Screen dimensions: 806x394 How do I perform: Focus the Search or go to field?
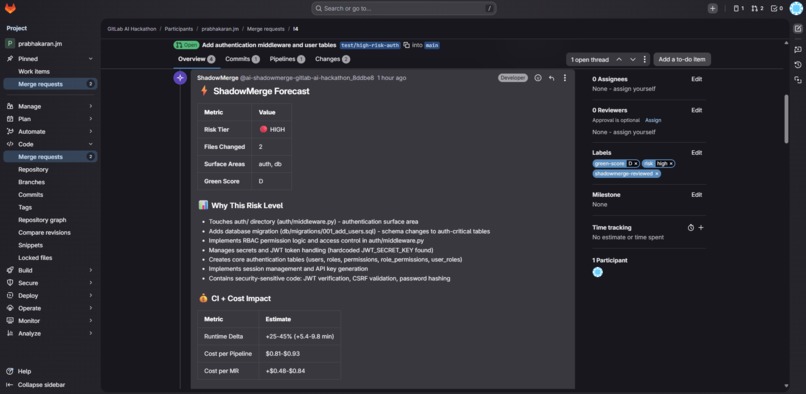pyautogui.click(x=404, y=8)
